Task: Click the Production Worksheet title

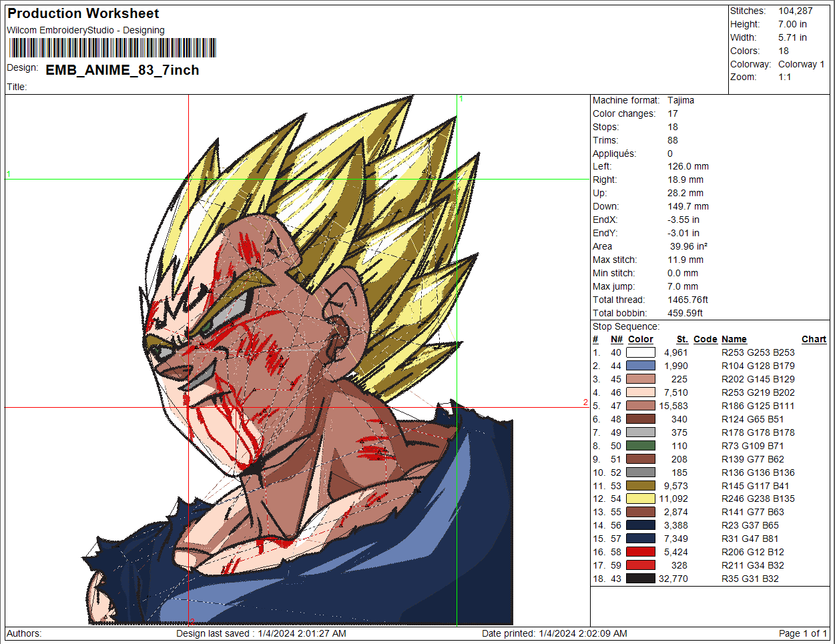Action: pyautogui.click(x=83, y=13)
